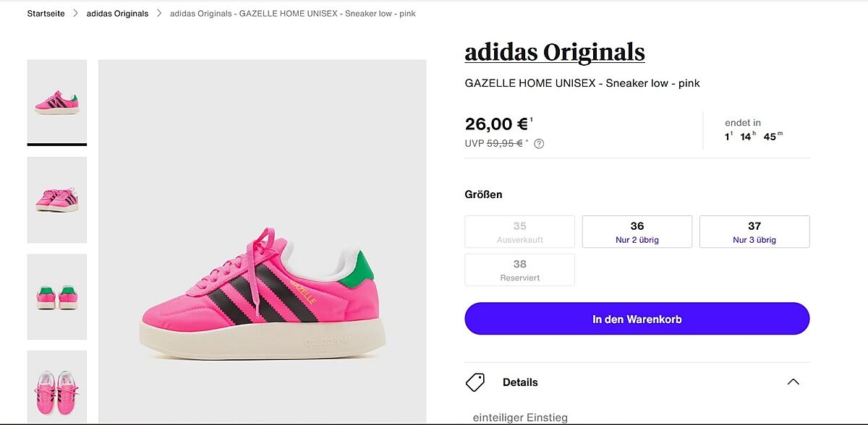Show second thumbnail of sneaker pair
This screenshot has height=425, width=868.
tap(57, 199)
